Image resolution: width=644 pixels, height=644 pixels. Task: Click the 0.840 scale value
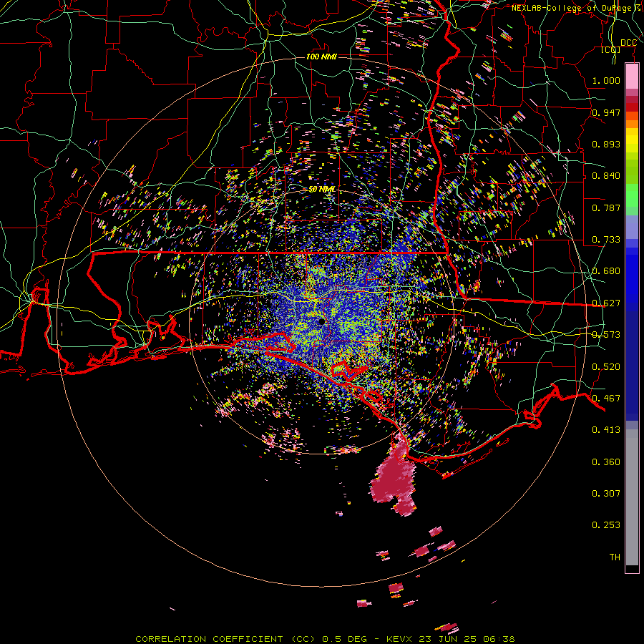point(606,176)
